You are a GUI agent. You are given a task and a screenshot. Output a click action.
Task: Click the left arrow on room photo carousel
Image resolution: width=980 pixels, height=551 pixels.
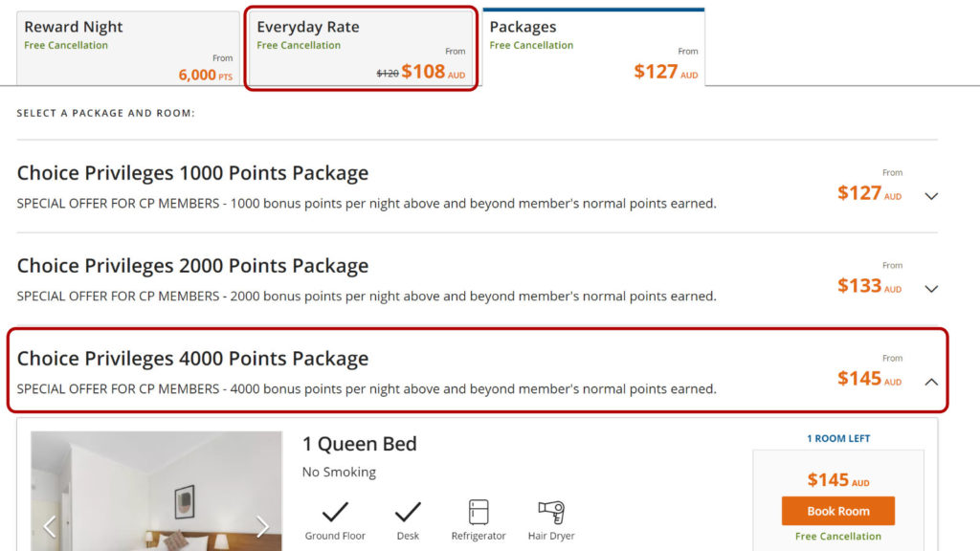(x=50, y=526)
